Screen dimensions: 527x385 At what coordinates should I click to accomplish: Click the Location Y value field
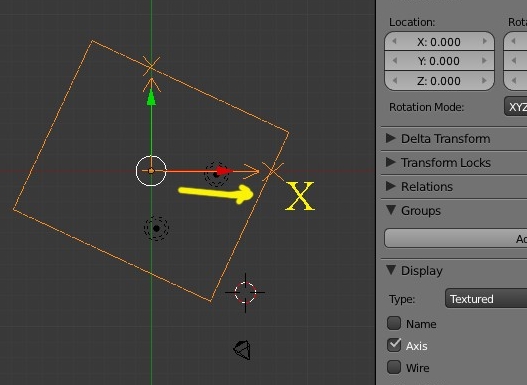coord(439,61)
